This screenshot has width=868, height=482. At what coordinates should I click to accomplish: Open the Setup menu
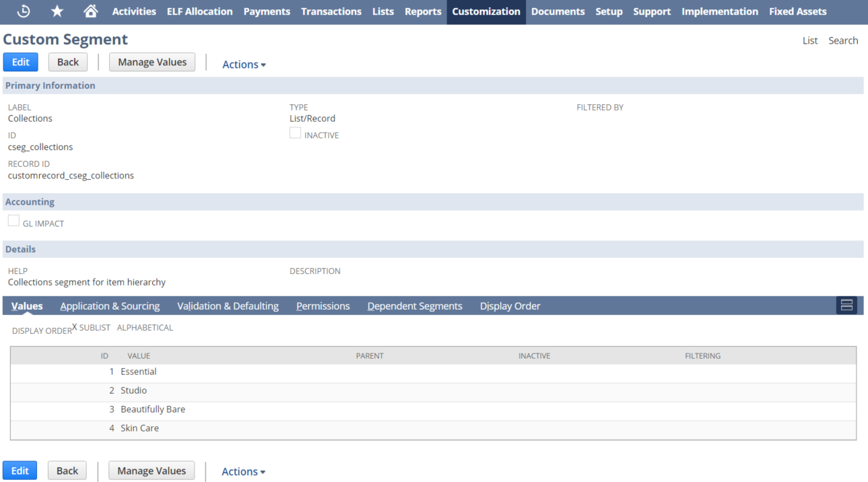(x=609, y=11)
